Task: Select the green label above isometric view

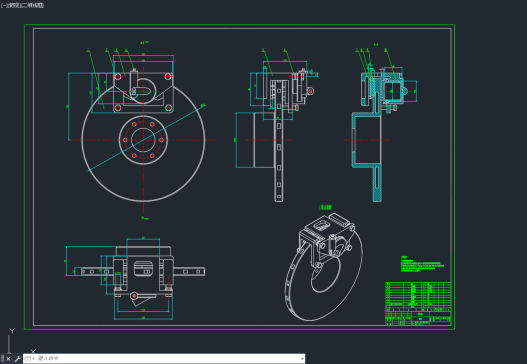Action: pyautogui.click(x=325, y=207)
